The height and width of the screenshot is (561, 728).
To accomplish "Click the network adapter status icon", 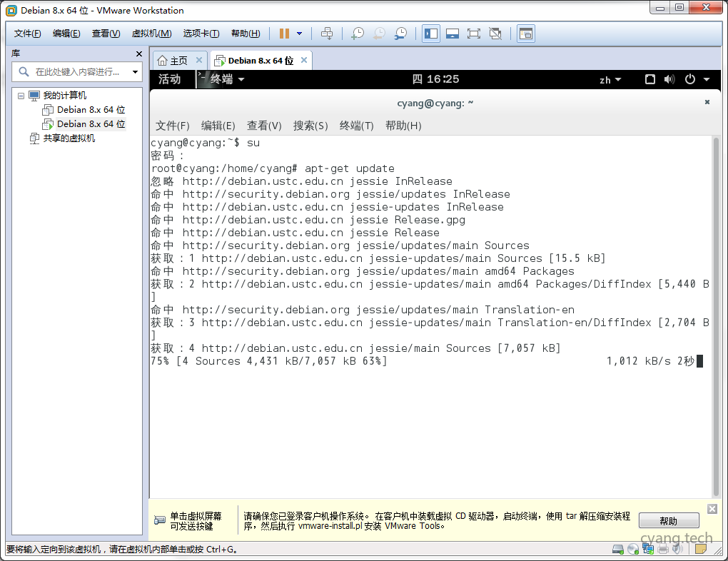I will coord(648,549).
